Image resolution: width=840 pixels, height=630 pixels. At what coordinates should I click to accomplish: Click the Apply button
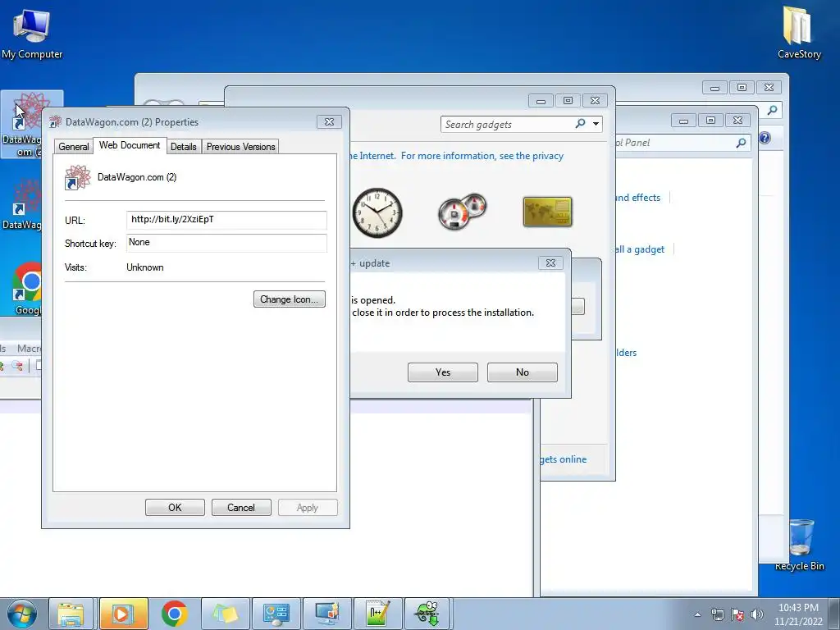(308, 508)
